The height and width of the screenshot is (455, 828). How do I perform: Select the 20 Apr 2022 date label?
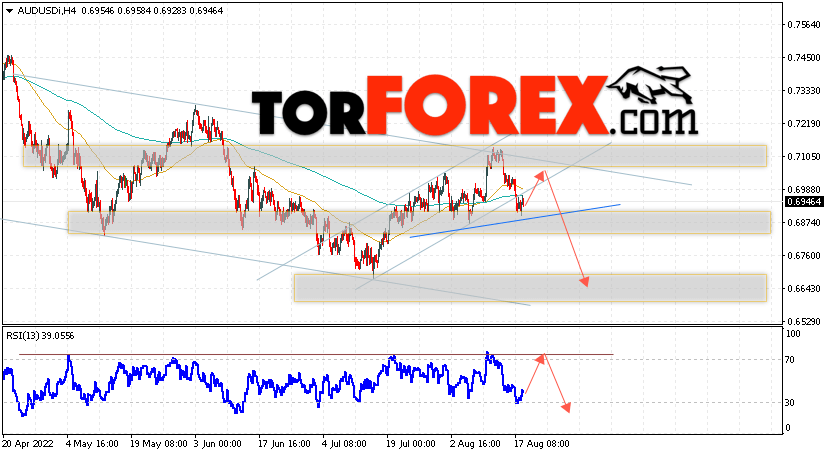pos(28,444)
